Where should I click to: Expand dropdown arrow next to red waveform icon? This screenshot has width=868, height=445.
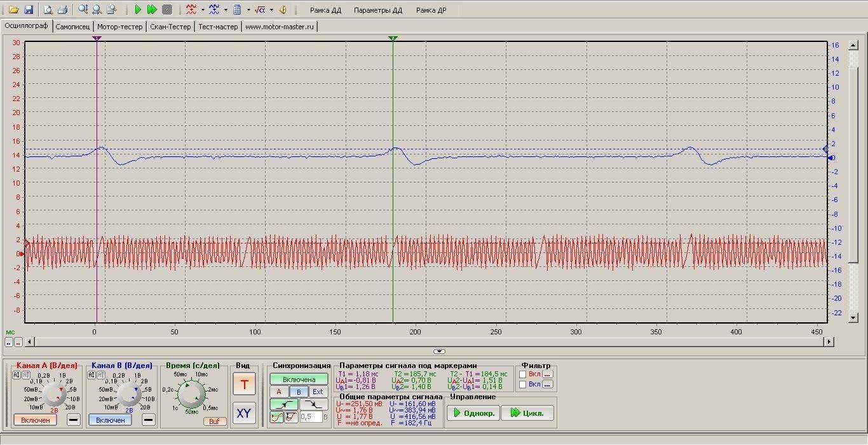pos(203,10)
